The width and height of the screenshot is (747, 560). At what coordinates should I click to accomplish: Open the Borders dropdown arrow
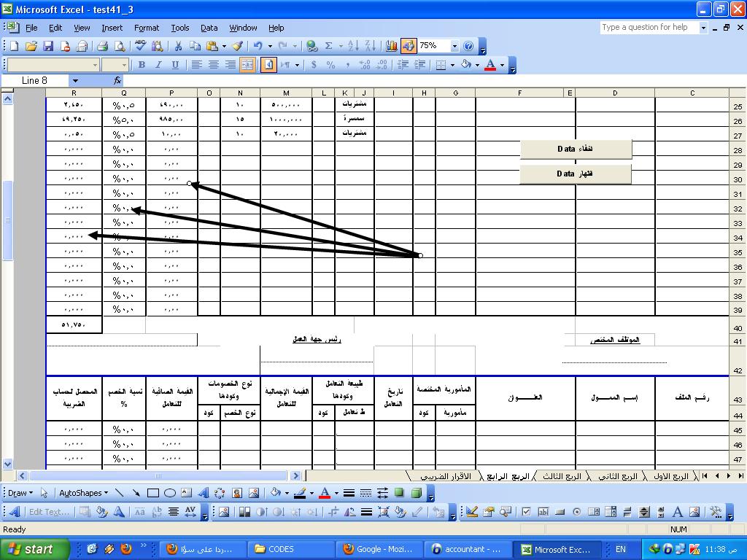click(x=452, y=65)
